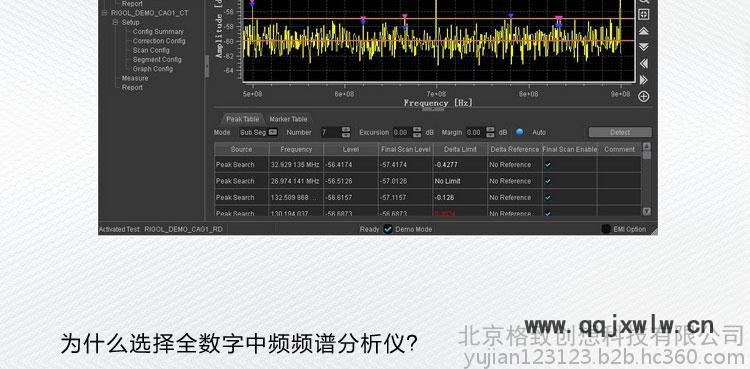Uncheck Final Scan Enable for 32.929 MHz row
The height and width of the screenshot is (369, 750).
pyautogui.click(x=548, y=165)
